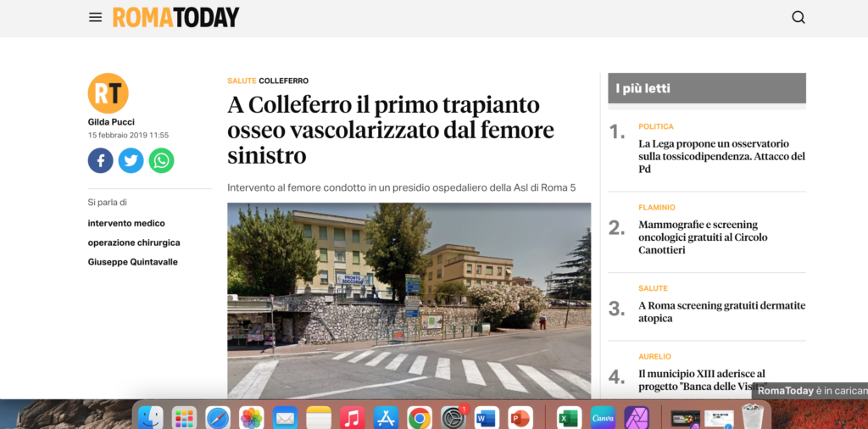Share article on Twitter
The image size is (868, 429).
(131, 160)
